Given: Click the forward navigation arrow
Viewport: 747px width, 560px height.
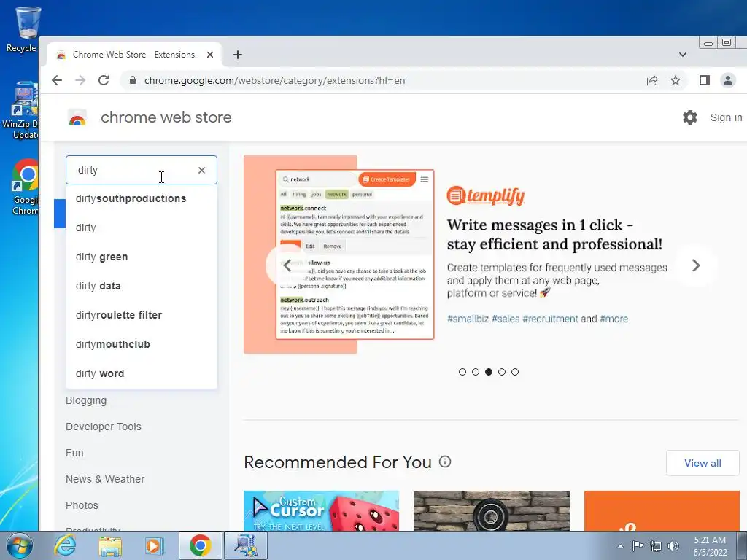Looking at the screenshot, I should tap(80, 80).
